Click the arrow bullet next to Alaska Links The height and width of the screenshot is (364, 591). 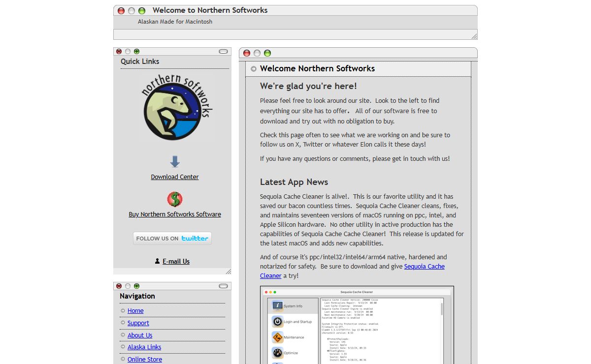[x=123, y=347]
